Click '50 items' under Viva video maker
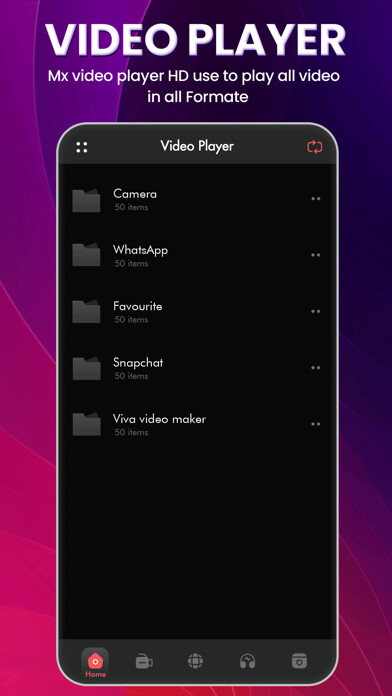The width and height of the screenshot is (392, 696). (131, 432)
